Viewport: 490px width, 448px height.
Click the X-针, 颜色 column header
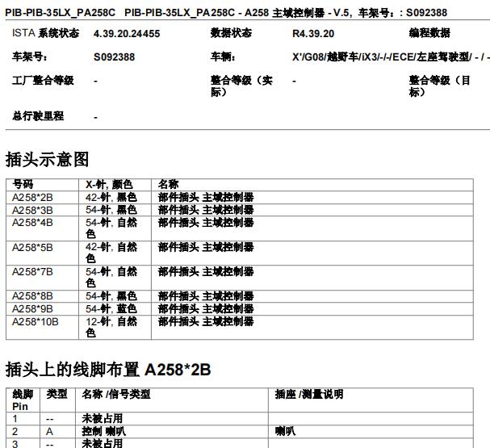tap(109, 184)
